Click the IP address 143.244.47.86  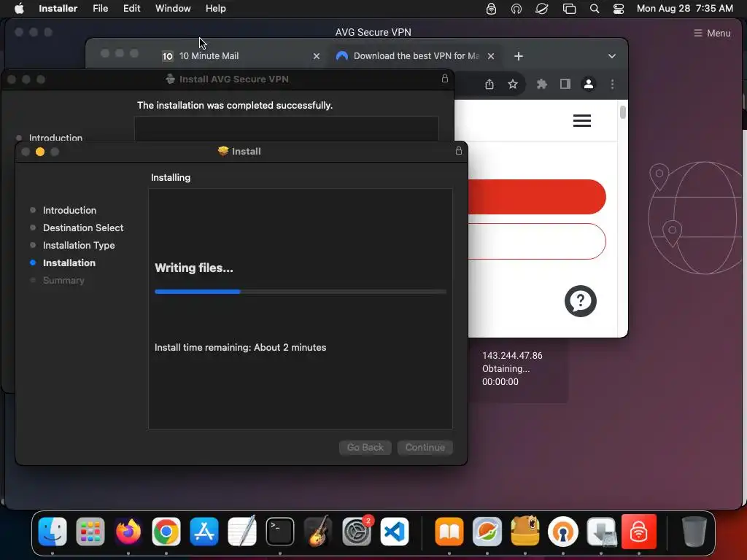(x=512, y=355)
